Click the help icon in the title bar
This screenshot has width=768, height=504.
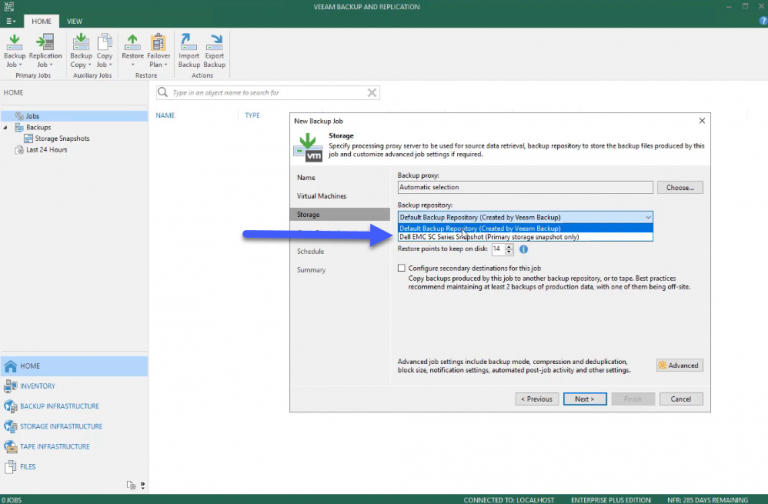pyautogui.click(x=763, y=21)
